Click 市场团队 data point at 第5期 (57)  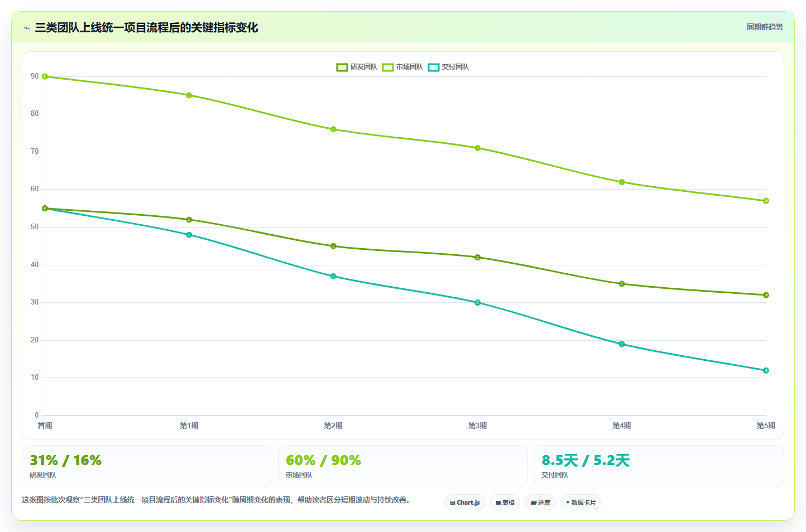tap(766, 201)
